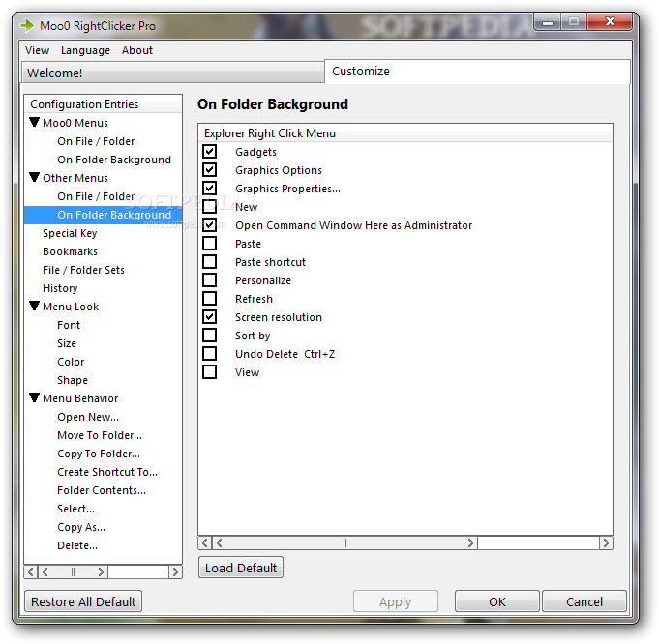Image resolution: width=659 pixels, height=644 pixels.
Task: Check the View entry checkbox
Action: 209,371
